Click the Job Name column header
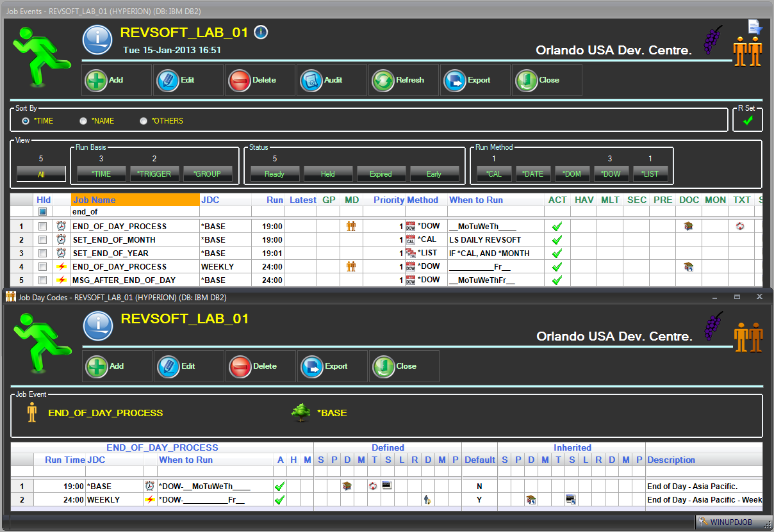 (135, 200)
